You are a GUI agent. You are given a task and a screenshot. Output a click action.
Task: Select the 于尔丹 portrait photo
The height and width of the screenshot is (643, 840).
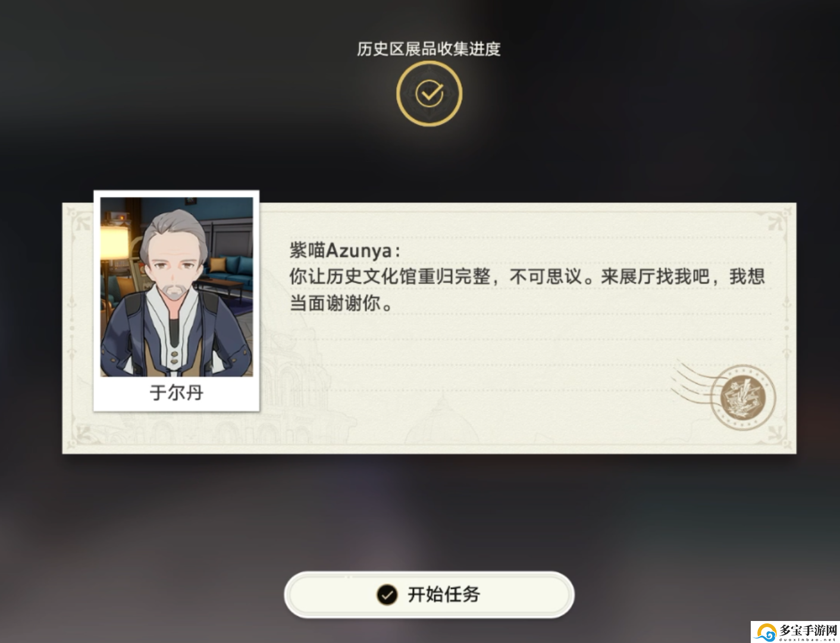[x=177, y=287]
